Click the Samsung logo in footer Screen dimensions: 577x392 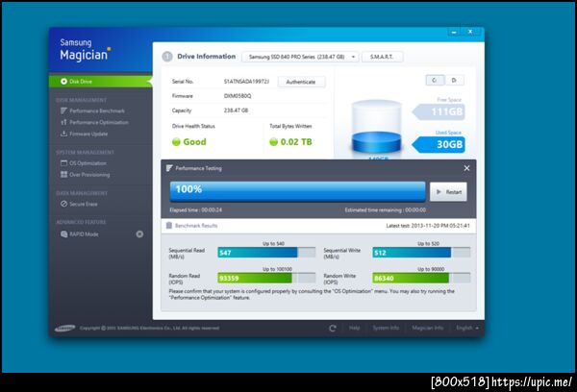pyautogui.click(x=64, y=328)
